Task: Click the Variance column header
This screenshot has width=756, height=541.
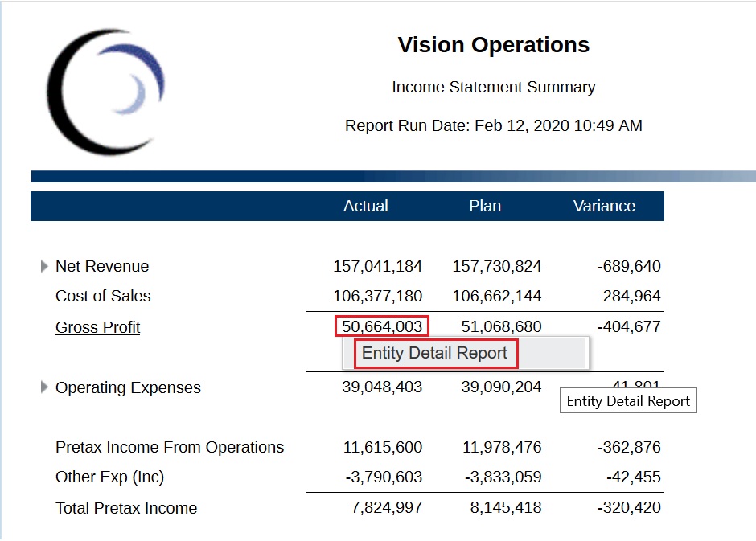Action: [604, 206]
